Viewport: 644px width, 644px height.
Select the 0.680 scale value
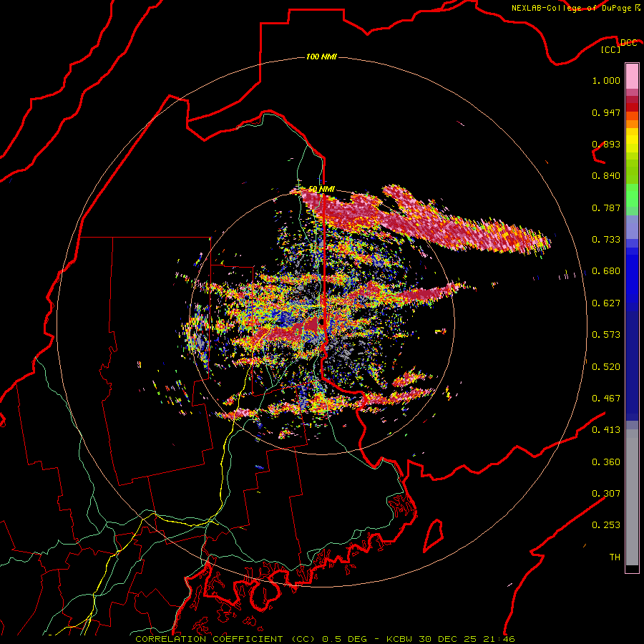(606, 271)
